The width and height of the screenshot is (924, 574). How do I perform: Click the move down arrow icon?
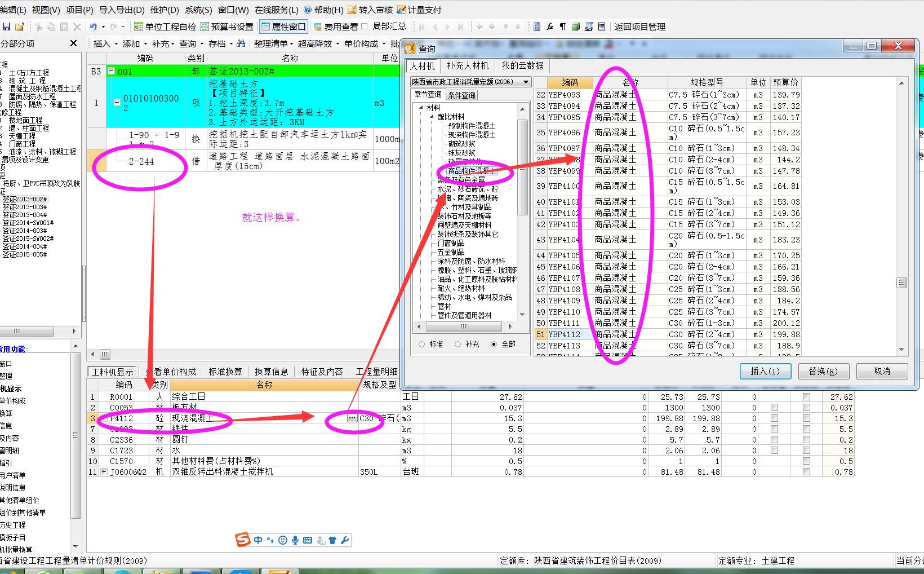point(518,27)
